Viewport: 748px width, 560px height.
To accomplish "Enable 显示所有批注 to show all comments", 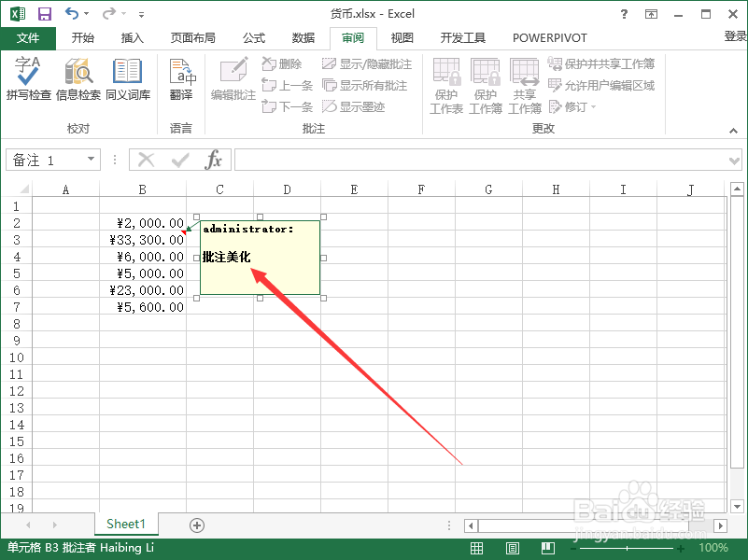I will coord(366,84).
